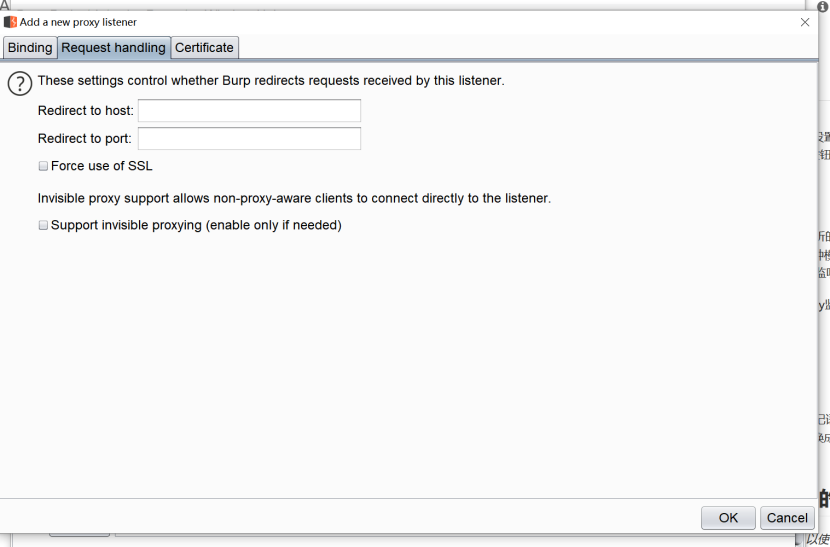Click the "Support invisible proxying" label text
830x547 pixels.
196,226
